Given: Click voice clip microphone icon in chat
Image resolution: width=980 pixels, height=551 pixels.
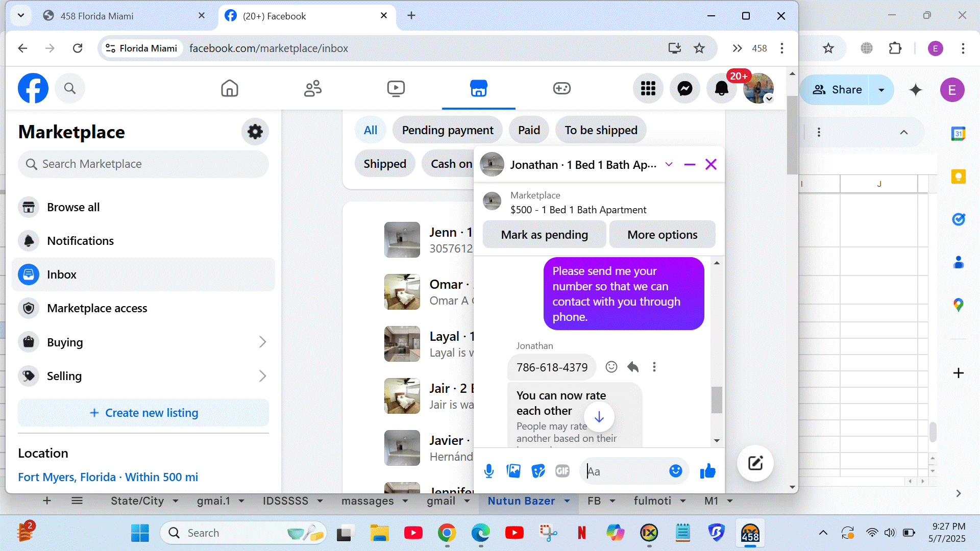Looking at the screenshot, I should tap(488, 471).
